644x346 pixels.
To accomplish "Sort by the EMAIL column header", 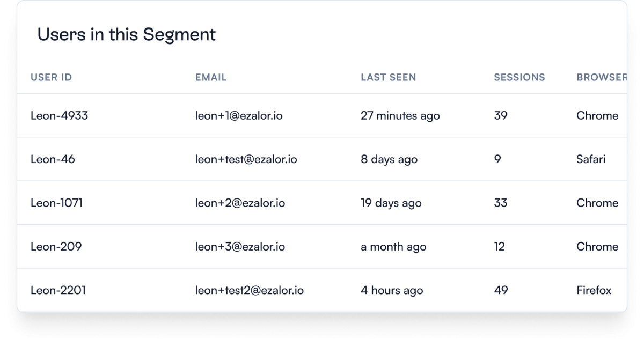I will pos(211,77).
